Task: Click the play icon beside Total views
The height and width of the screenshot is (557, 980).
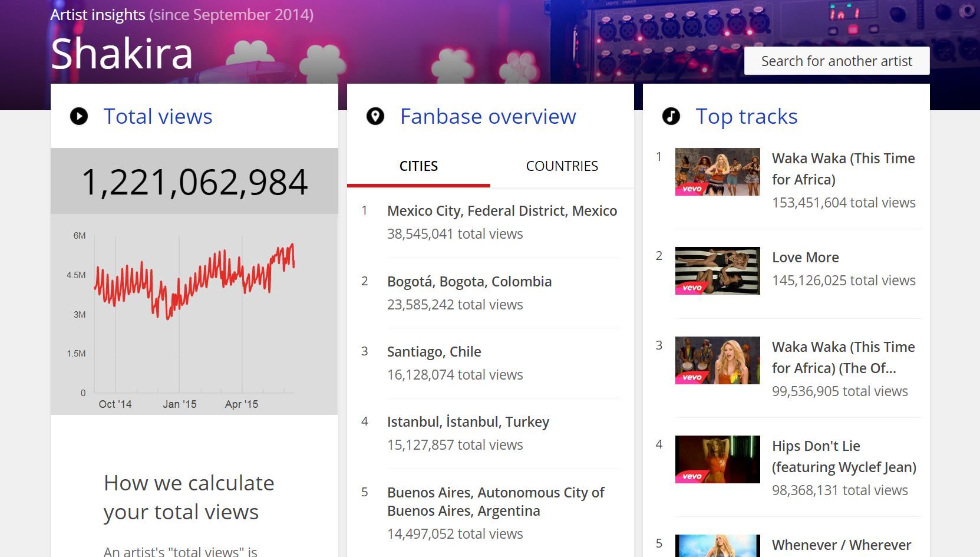Action: tap(78, 116)
